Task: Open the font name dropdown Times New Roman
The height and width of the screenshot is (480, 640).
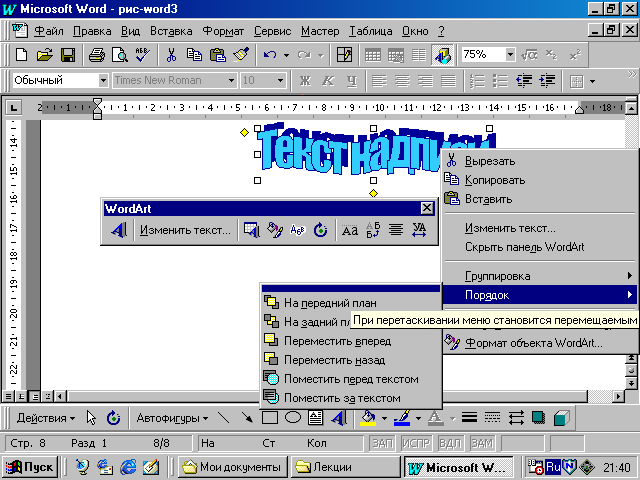Action: pos(231,80)
